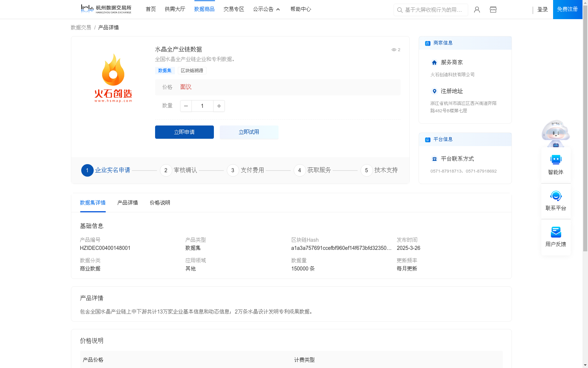
Task: Click step 1 企业实名申请
Action: pyautogui.click(x=106, y=170)
